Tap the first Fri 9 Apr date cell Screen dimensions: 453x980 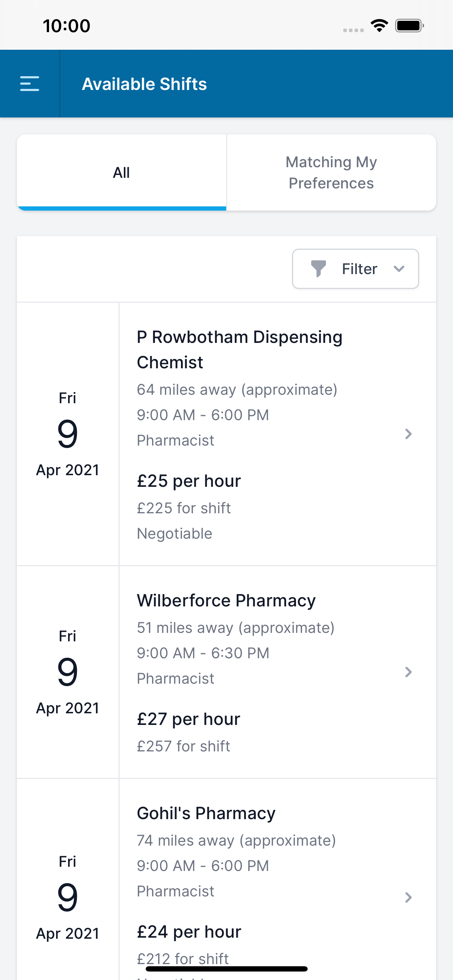pos(68,434)
